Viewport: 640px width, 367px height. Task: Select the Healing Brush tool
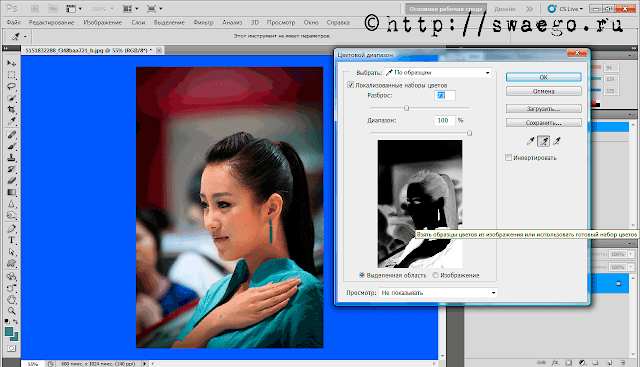point(11,135)
